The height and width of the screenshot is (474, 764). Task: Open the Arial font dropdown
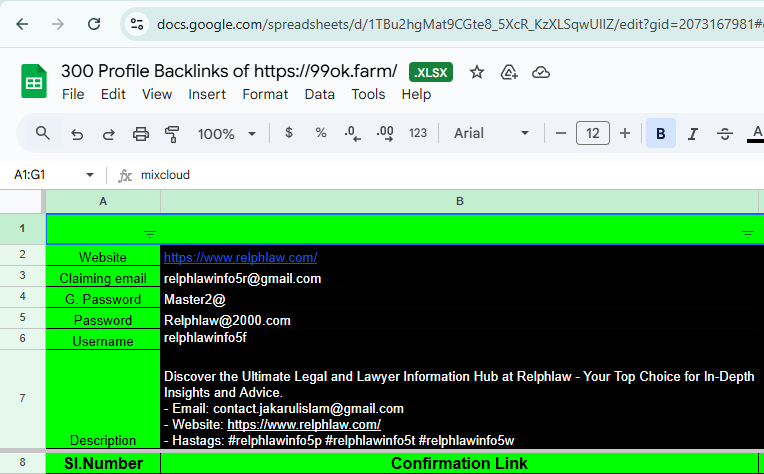click(x=491, y=133)
